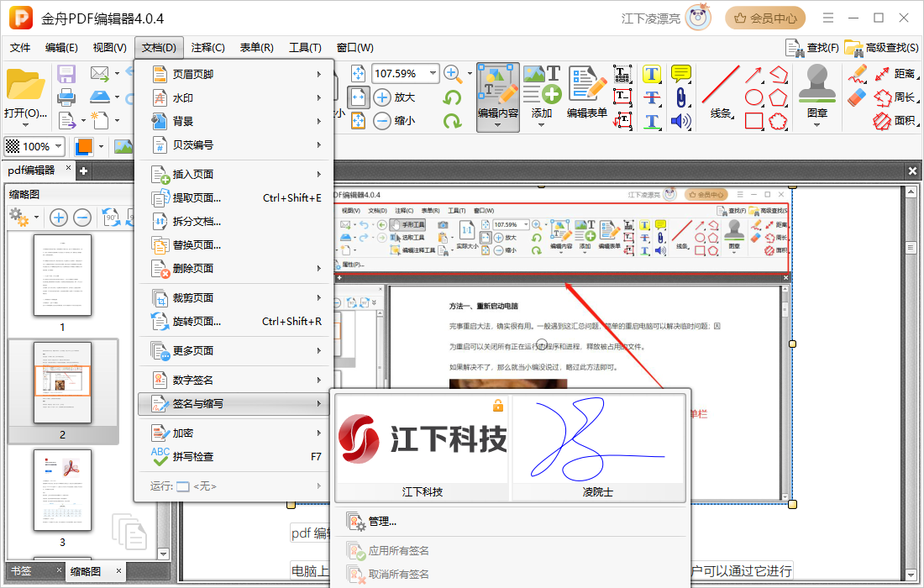Click the panda user avatar

click(x=699, y=18)
